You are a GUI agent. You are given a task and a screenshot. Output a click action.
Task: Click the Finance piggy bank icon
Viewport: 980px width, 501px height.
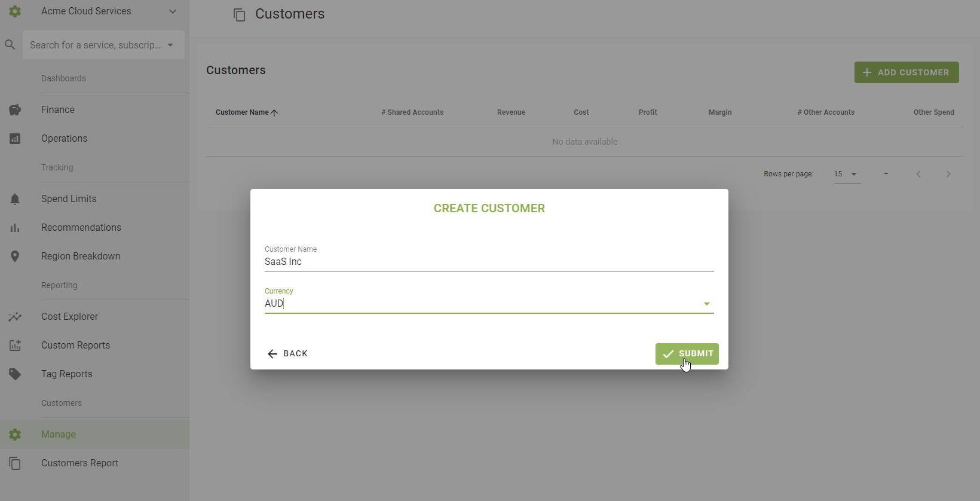[x=15, y=110]
